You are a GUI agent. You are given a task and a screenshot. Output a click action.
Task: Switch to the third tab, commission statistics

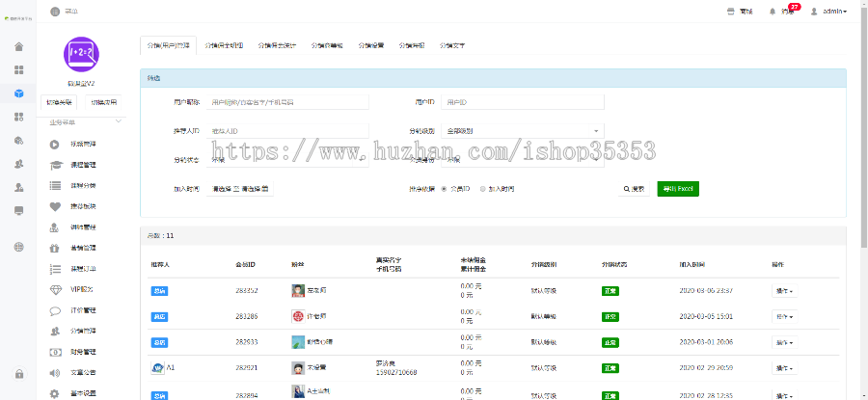click(x=277, y=46)
